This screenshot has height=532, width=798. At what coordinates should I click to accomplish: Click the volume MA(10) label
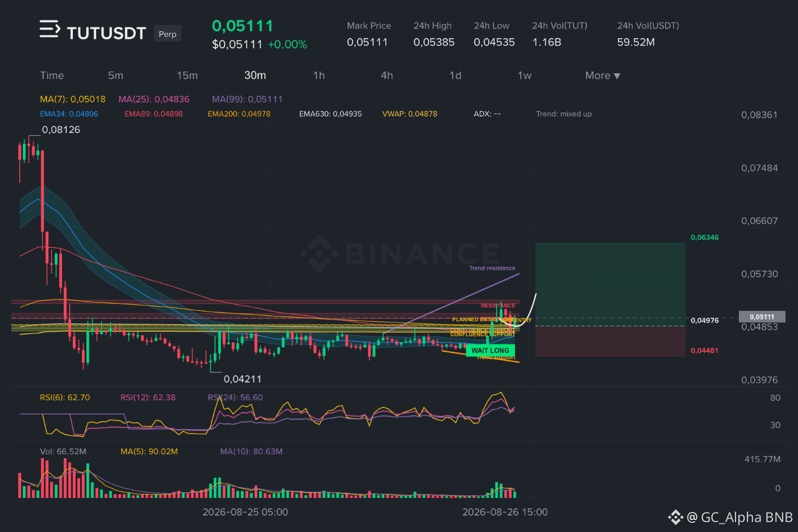(x=251, y=452)
